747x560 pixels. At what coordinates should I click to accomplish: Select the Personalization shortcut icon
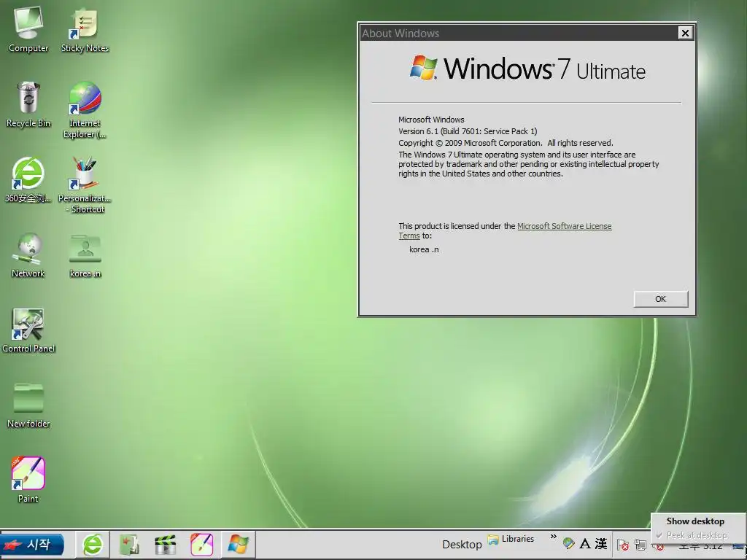click(85, 184)
